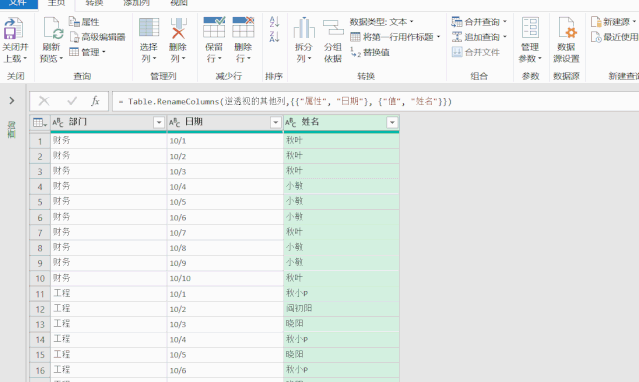This screenshot has width=639, height=382.
Task: Select row number 10
Action: pyautogui.click(x=40, y=278)
